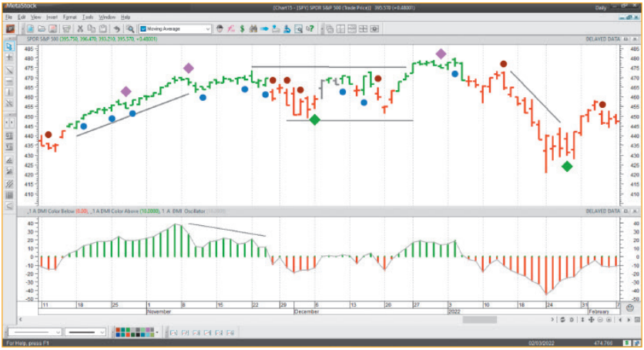Select the horizontal line tool
Screen dimensions: 644x350
pos(9,81)
